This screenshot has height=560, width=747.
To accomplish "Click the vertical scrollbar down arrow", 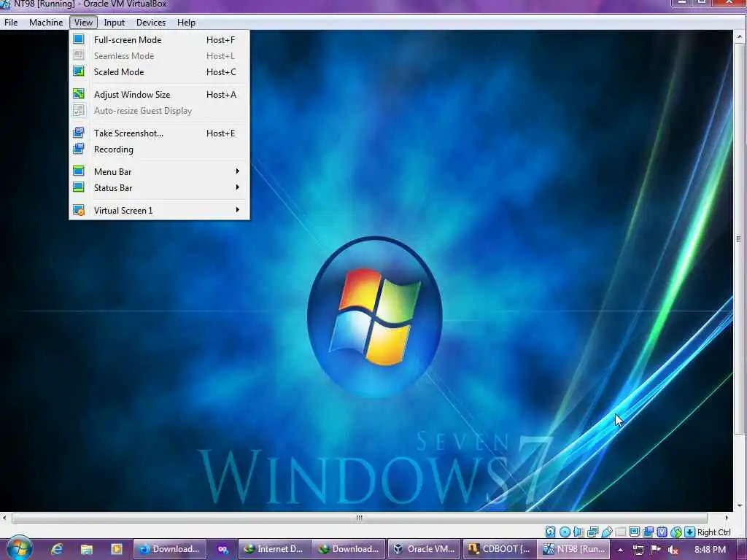I will click(740, 506).
